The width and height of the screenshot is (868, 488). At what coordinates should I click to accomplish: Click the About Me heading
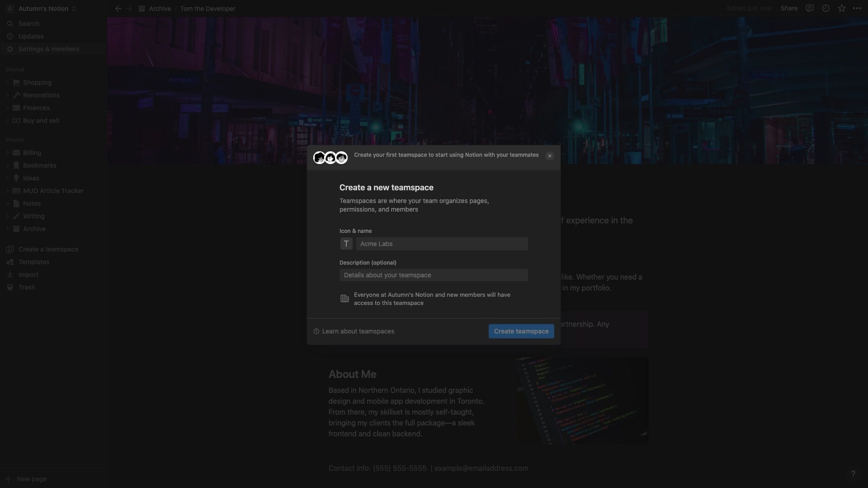click(x=353, y=374)
